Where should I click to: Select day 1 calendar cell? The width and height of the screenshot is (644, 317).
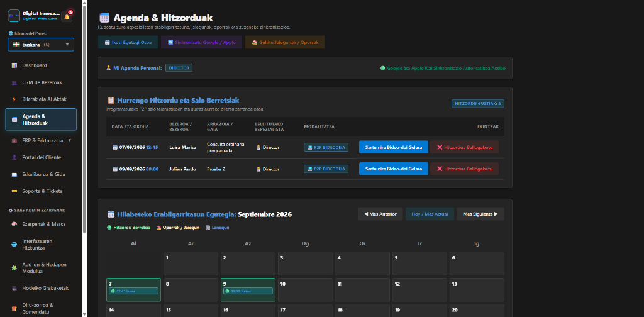[x=191, y=264]
